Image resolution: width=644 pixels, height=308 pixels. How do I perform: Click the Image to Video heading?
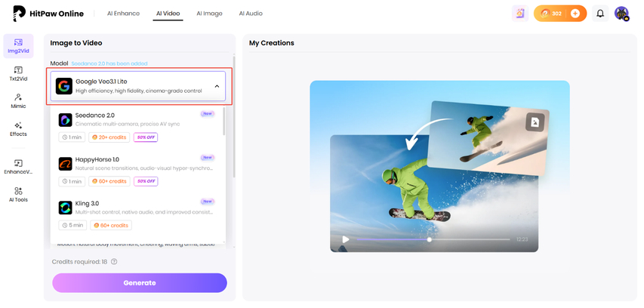click(x=76, y=43)
